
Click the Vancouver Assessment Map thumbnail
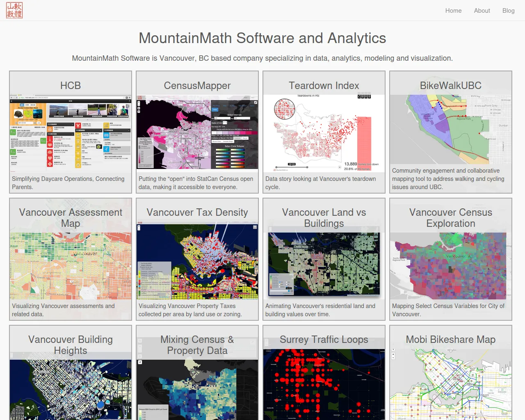point(71,266)
